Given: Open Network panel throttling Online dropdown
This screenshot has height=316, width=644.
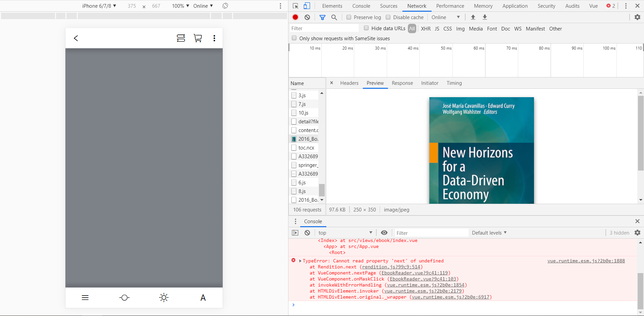Looking at the screenshot, I should pyautogui.click(x=445, y=17).
